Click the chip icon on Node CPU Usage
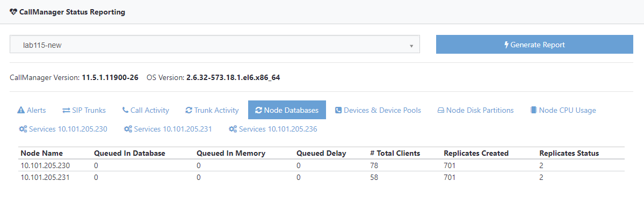This screenshot has width=644, height=210. (533, 110)
